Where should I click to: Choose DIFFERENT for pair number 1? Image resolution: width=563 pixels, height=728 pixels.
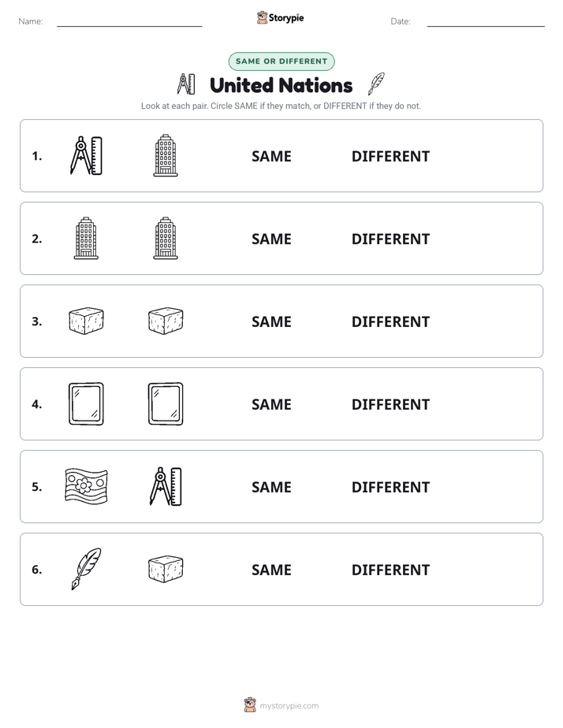[x=390, y=157]
